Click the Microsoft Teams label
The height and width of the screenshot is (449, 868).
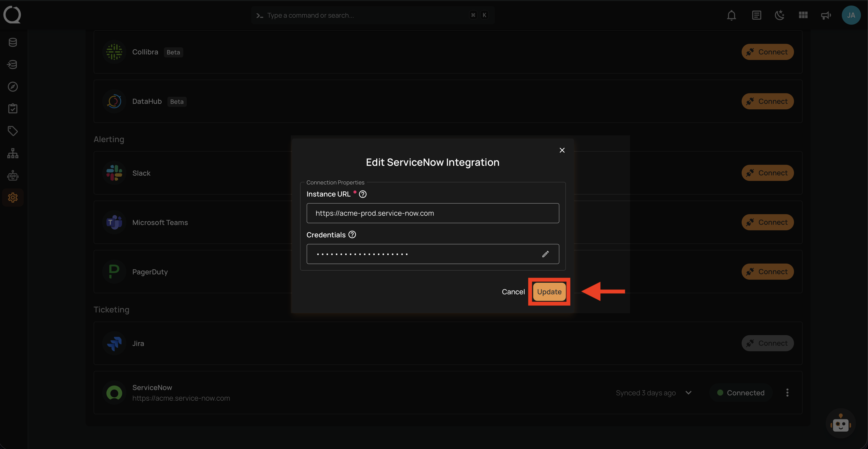click(160, 222)
